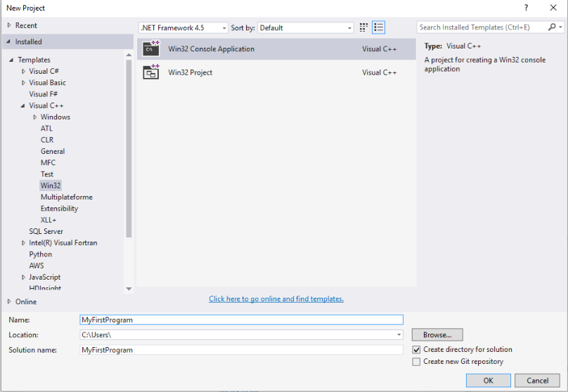The image size is (568, 392).
Task: Open the Location path dropdown arrow
Action: point(399,335)
